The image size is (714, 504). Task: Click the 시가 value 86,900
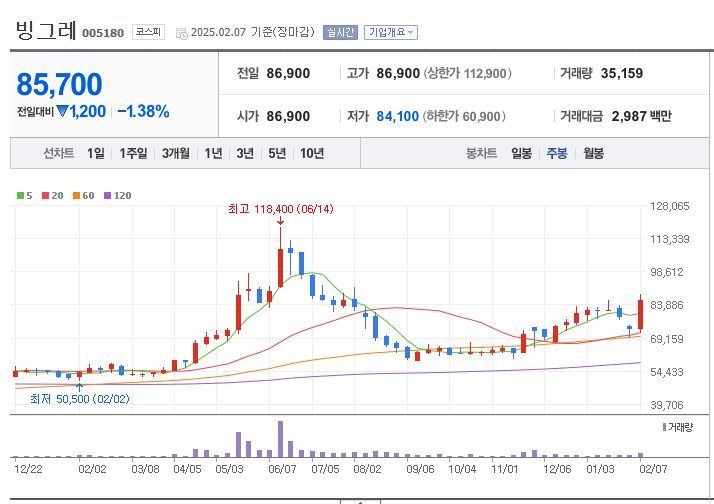coord(288,116)
